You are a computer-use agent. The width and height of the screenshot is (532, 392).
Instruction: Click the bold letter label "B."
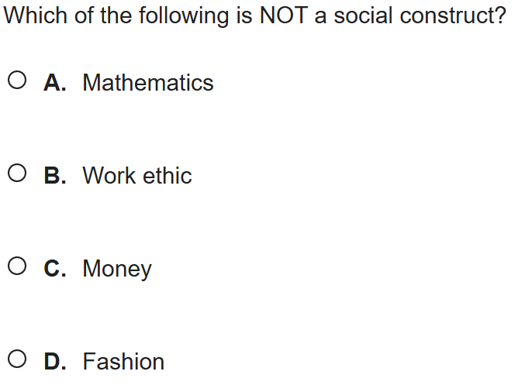pos(55,176)
